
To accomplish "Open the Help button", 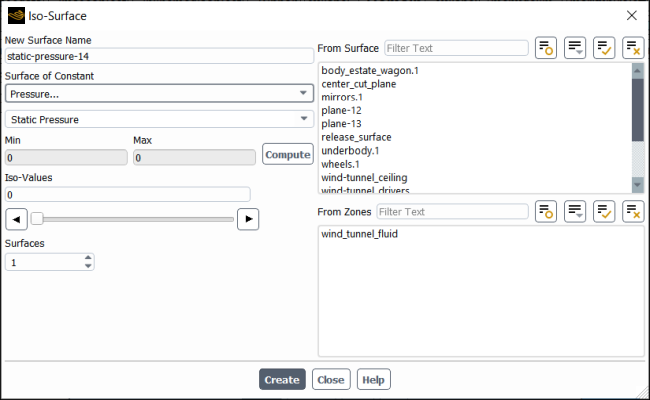I will [374, 379].
